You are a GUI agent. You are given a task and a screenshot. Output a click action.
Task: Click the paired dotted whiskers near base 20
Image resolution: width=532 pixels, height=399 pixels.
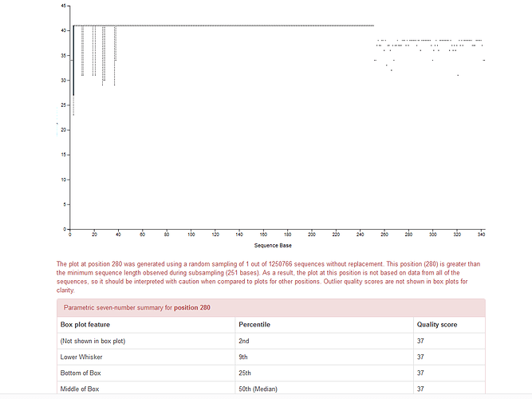pyautogui.click(x=94, y=50)
